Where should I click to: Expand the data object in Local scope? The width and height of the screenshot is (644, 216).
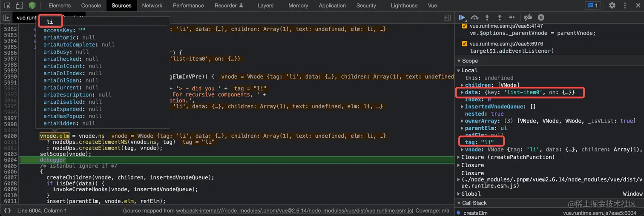point(462,92)
